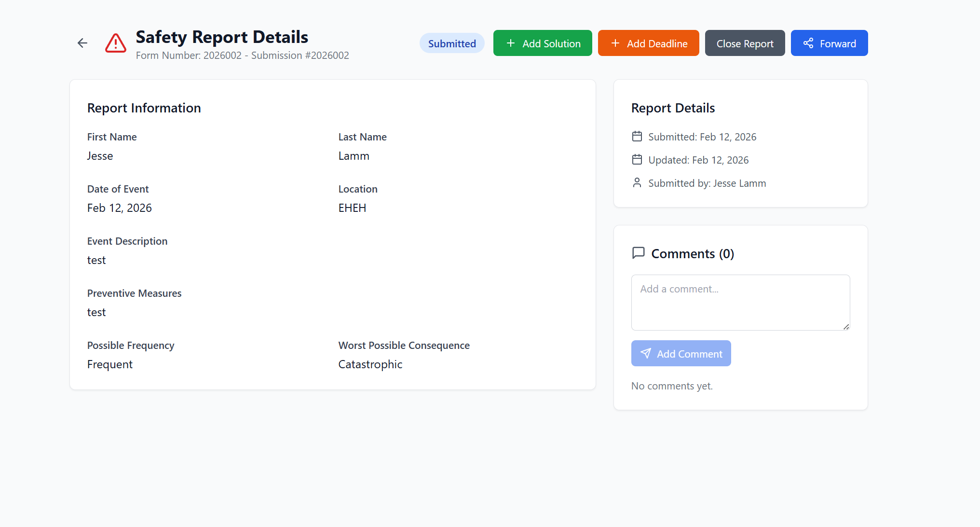Click the Submitted status badge
This screenshot has height=527, width=980.
tap(452, 43)
